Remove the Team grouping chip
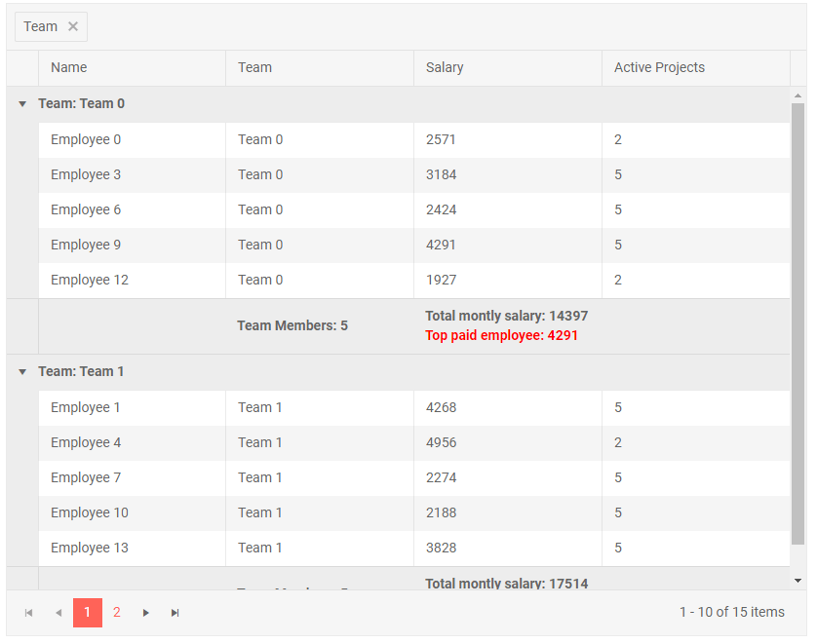 pos(73,26)
